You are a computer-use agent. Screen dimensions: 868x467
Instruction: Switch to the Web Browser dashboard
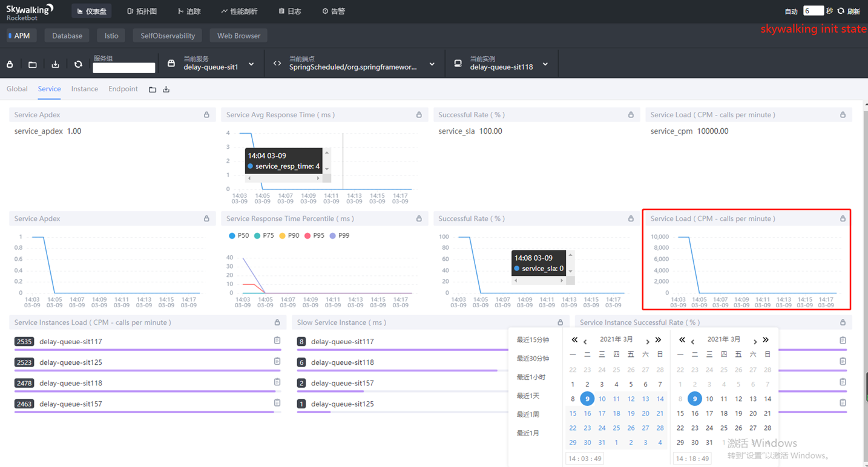(x=238, y=36)
